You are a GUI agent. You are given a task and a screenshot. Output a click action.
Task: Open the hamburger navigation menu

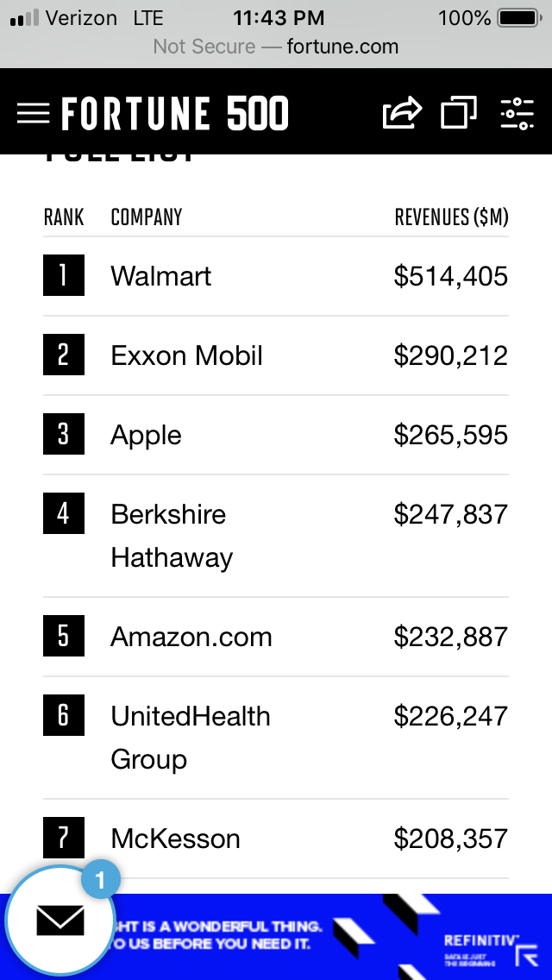coord(33,114)
